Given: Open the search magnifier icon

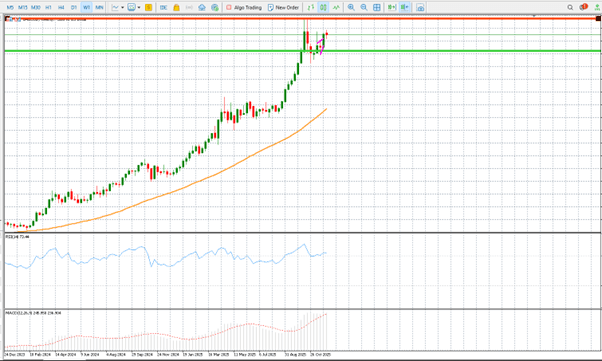Looking at the screenshot, I should click(x=570, y=7).
